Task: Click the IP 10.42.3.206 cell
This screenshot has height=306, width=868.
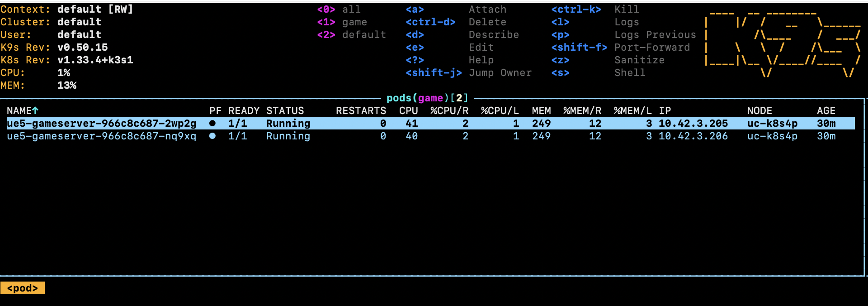Action: click(x=693, y=136)
